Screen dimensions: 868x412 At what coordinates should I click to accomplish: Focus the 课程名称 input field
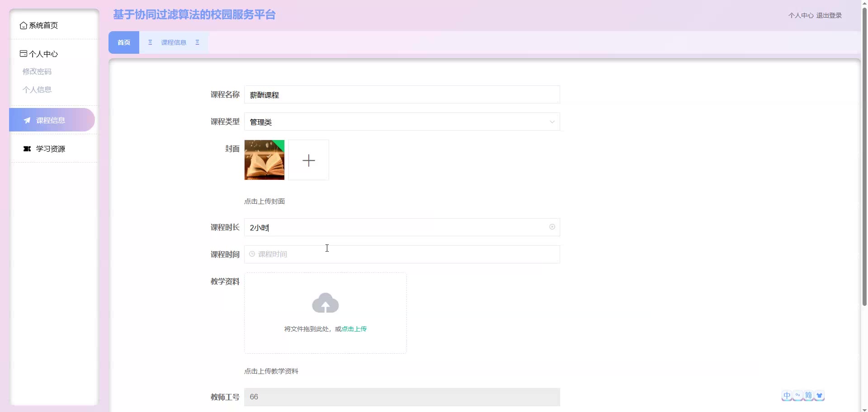tap(402, 94)
